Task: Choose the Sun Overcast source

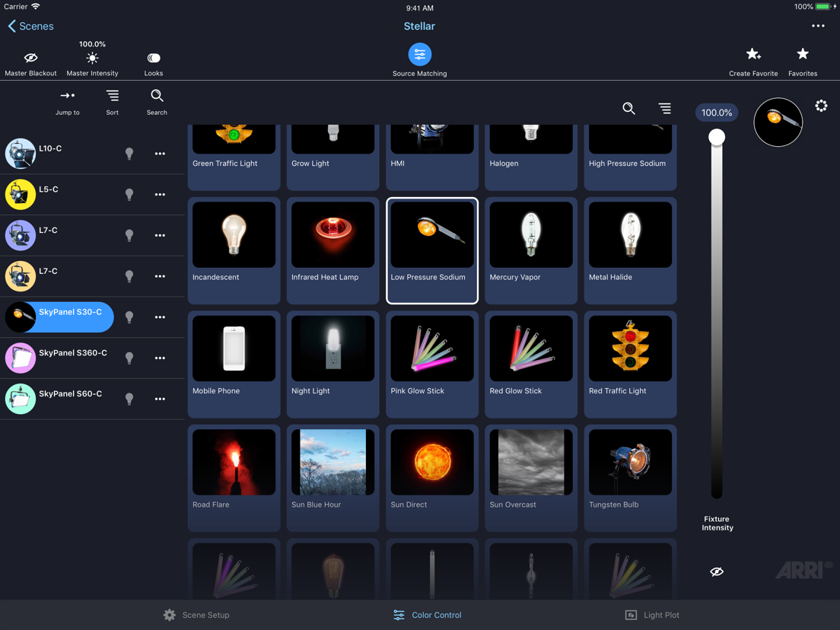Action: click(531, 478)
